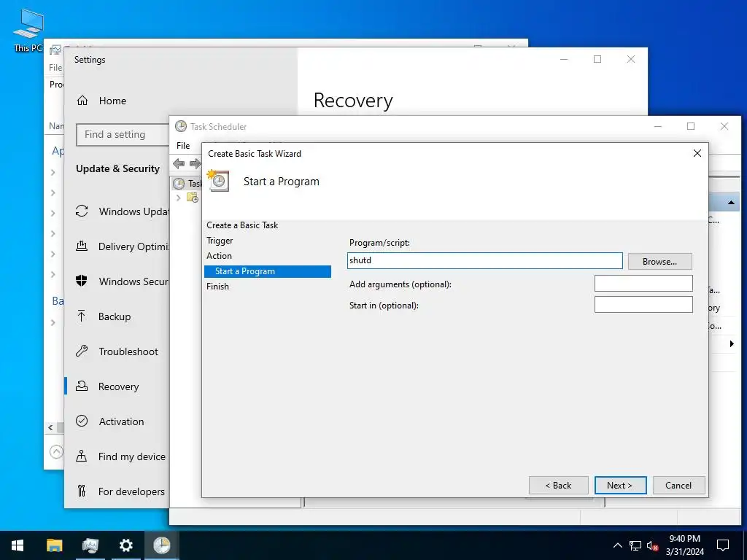Open the Windows Start menu
This screenshot has width=747, height=560.
pyautogui.click(x=18, y=545)
